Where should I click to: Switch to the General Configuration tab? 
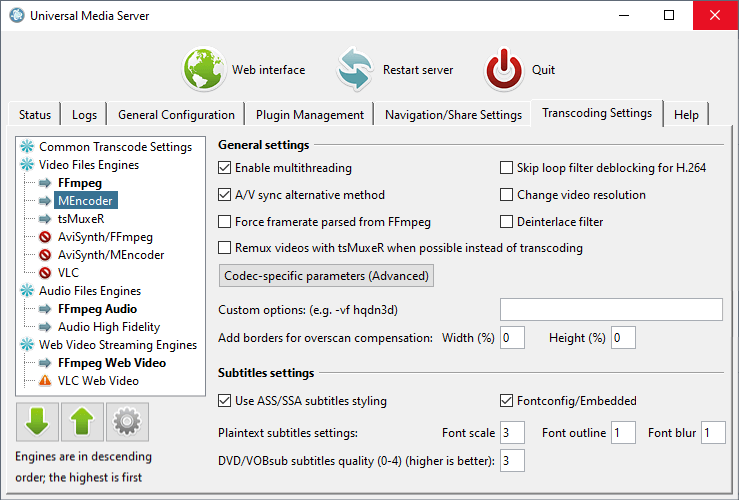click(x=176, y=115)
